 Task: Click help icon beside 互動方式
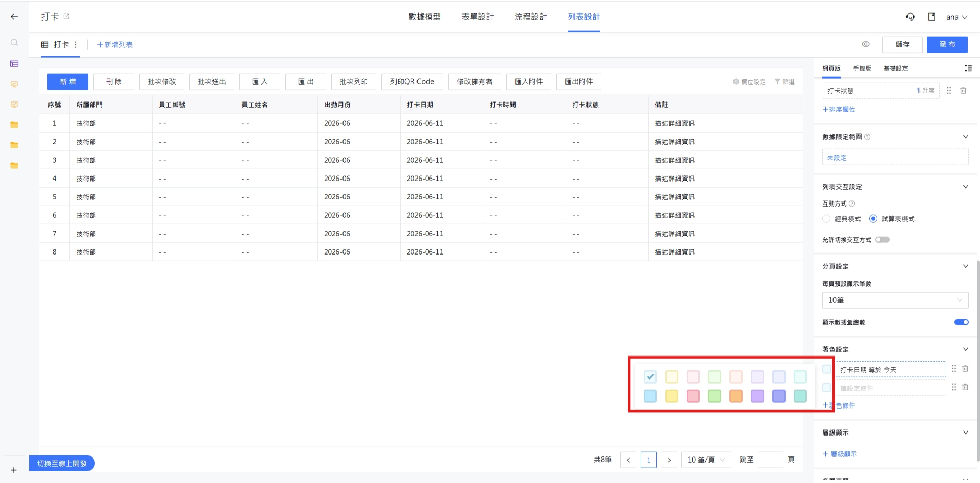tap(852, 204)
